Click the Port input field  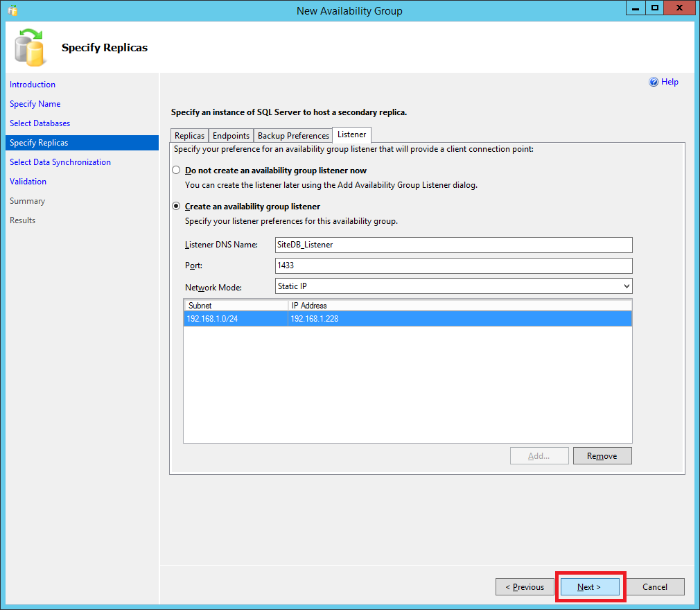tap(453, 265)
